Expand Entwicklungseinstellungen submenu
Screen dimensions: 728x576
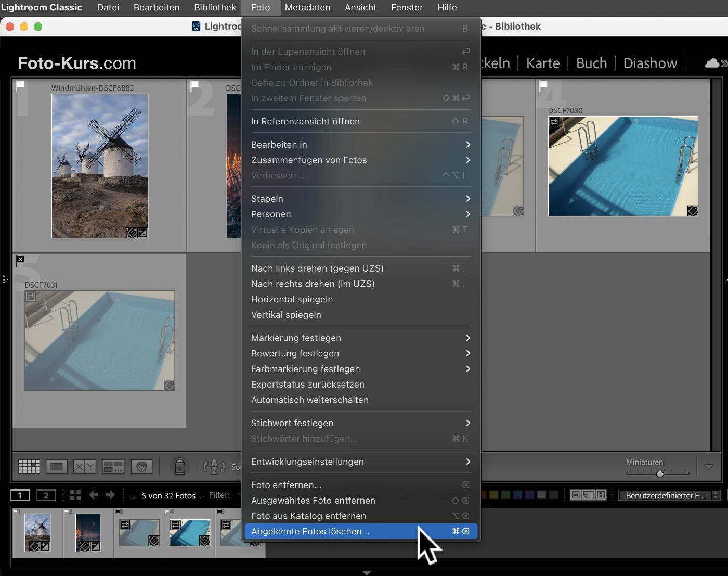pyautogui.click(x=361, y=462)
